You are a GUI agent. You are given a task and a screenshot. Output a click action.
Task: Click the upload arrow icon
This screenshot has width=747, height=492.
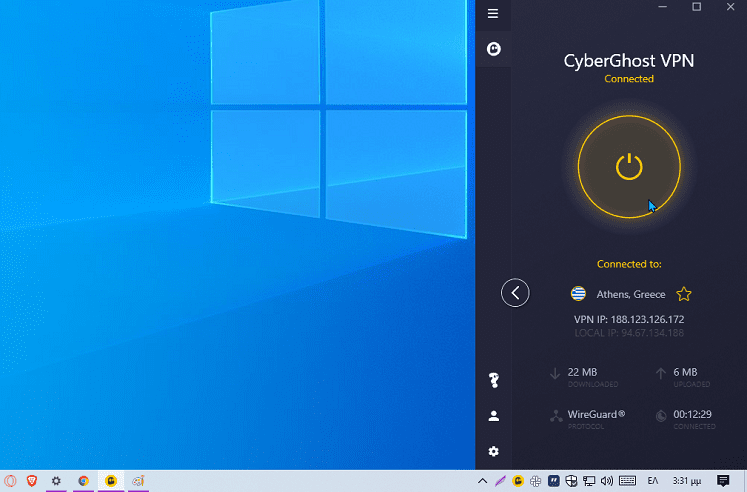click(x=660, y=373)
